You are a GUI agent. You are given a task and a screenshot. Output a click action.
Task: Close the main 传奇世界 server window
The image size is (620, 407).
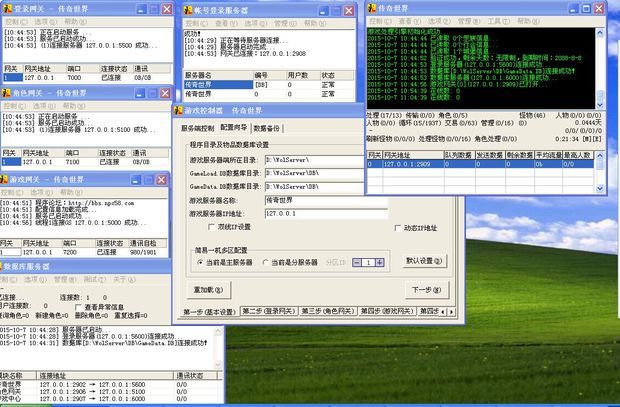pos(599,8)
